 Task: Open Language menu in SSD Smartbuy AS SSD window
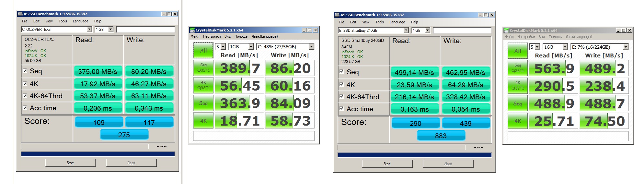[x=397, y=22]
